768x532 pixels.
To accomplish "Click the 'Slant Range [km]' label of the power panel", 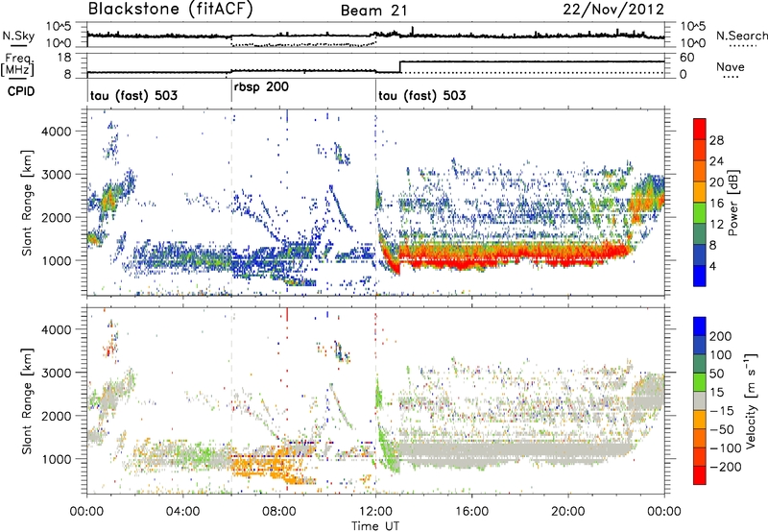I will pos(27,203).
